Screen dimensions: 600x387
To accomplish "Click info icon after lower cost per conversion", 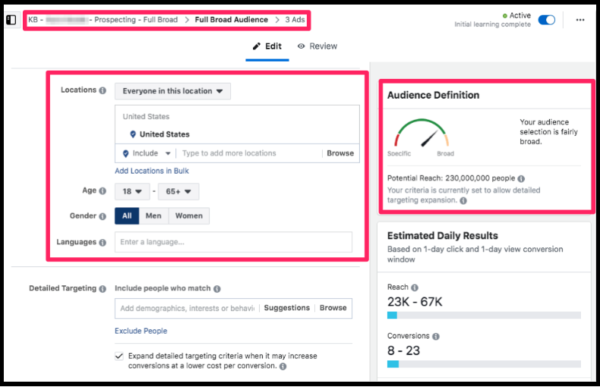I will [x=283, y=366].
